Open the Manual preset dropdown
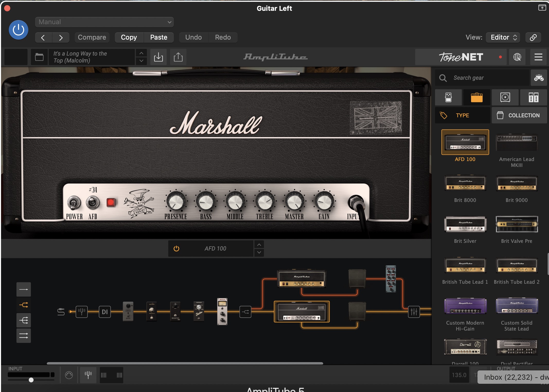This screenshot has height=392, width=549. 104,22
